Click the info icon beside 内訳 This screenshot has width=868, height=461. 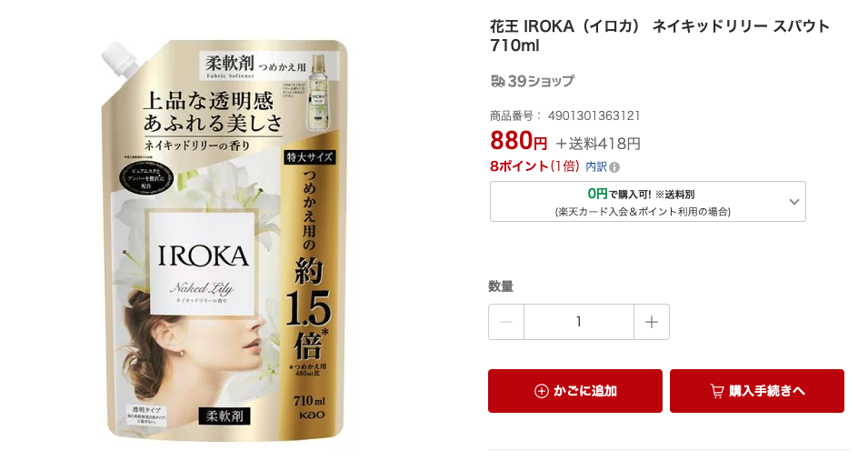pos(614,167)
